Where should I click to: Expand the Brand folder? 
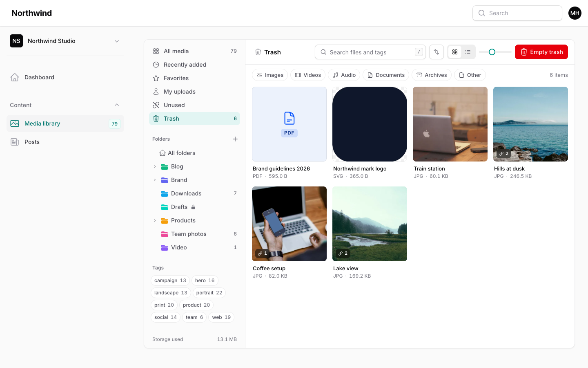tap(155, 180)
